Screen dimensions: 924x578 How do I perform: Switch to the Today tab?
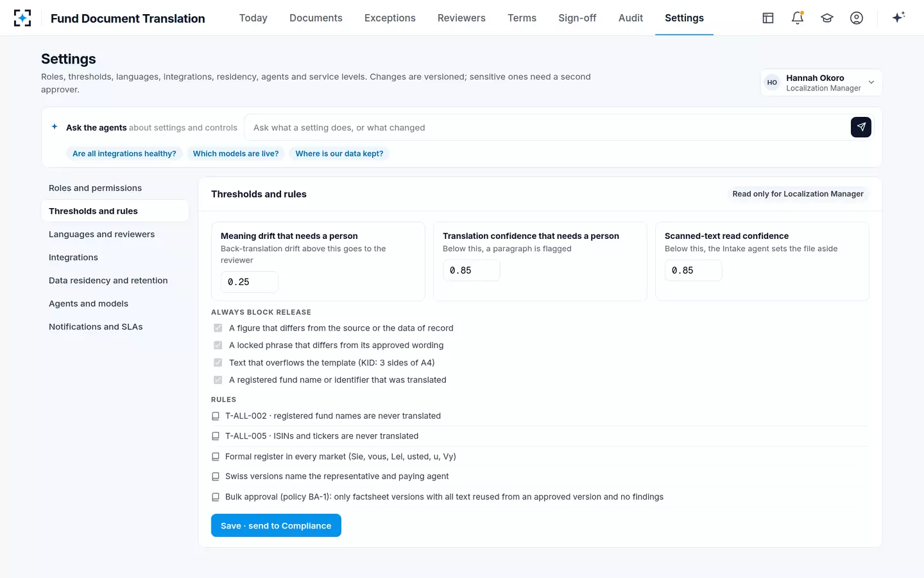253,18
